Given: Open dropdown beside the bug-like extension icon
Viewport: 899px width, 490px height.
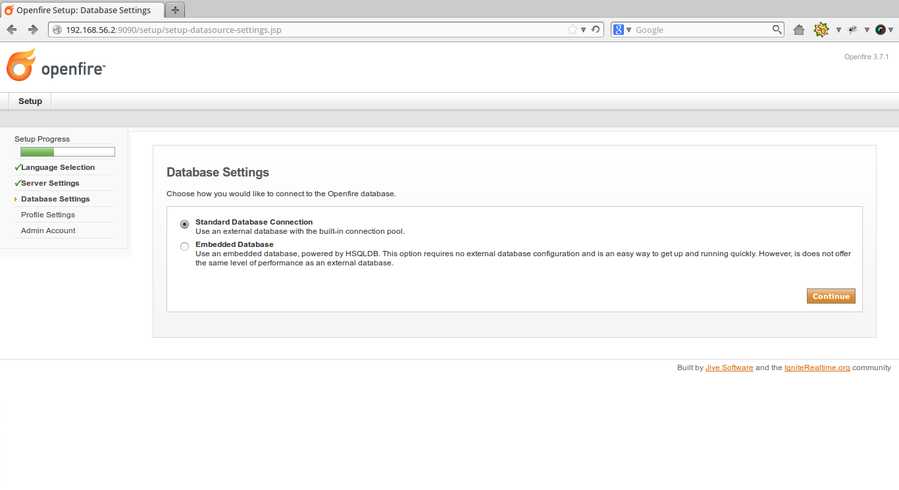Looking at the screenshot, I should coord(866,30).
